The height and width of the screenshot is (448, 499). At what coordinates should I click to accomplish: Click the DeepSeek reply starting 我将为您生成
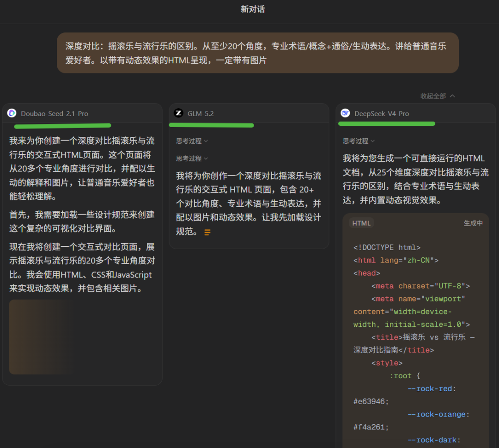[x=415, y=179]
